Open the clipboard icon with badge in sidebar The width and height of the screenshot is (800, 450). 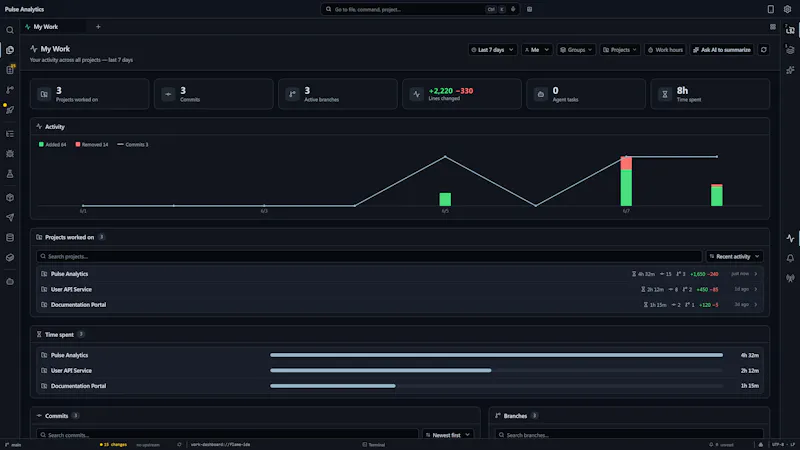tap(10, 69)
